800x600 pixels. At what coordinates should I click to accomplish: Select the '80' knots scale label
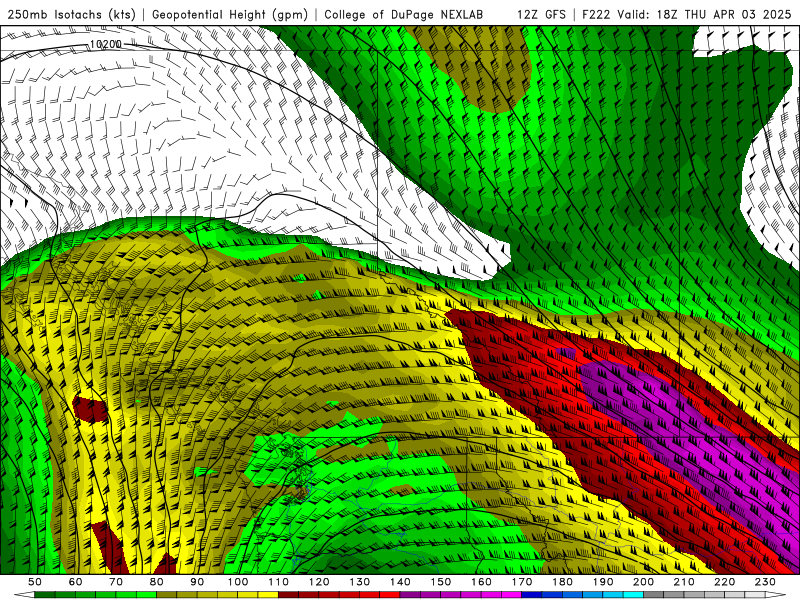point(156,582)
